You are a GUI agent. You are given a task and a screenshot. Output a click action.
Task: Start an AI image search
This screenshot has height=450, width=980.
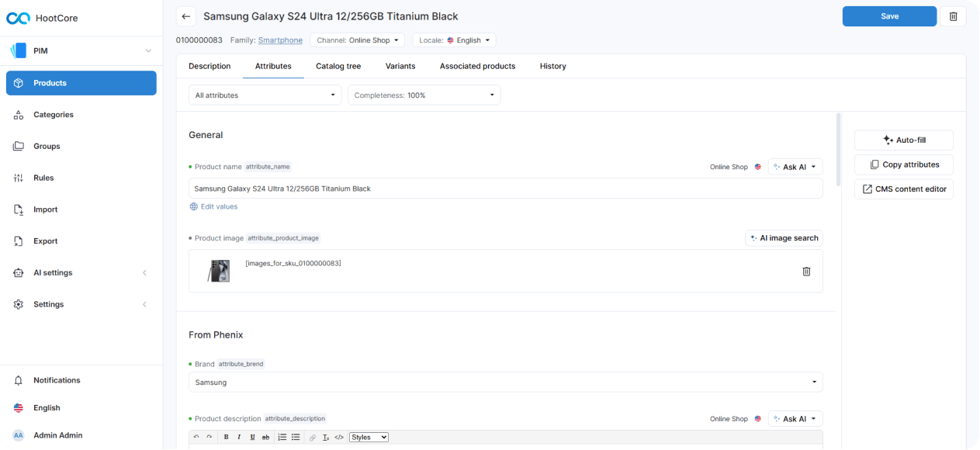tap(784, 238)
